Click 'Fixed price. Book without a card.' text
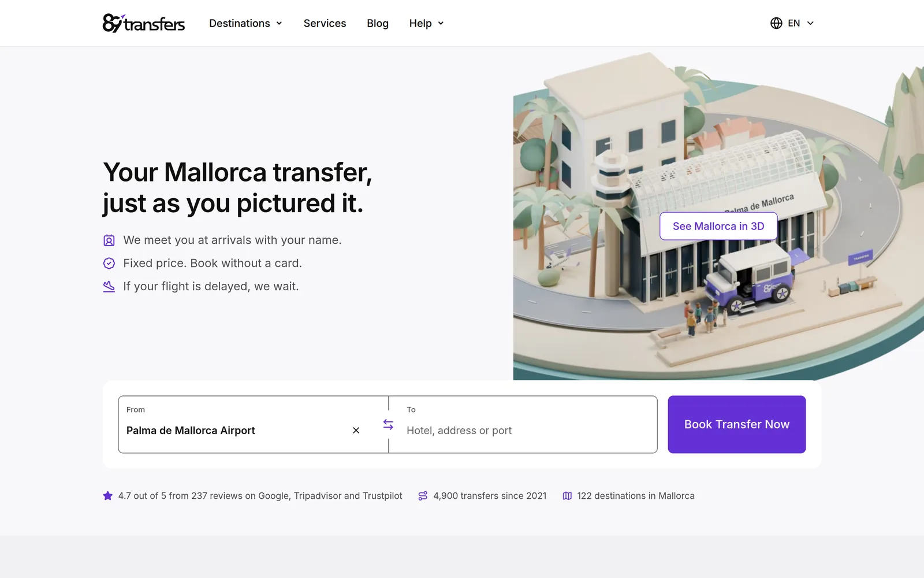Image resolution: width=924 pixels, height=578 pixels. [213, 263]
